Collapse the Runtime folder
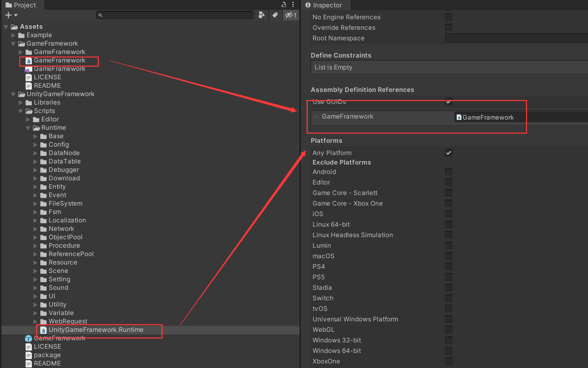 [x=28, y=128]
